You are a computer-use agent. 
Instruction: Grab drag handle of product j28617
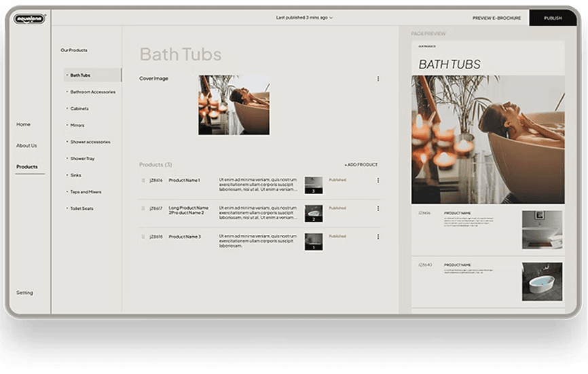pyautogui.click(x=143, y=208)
